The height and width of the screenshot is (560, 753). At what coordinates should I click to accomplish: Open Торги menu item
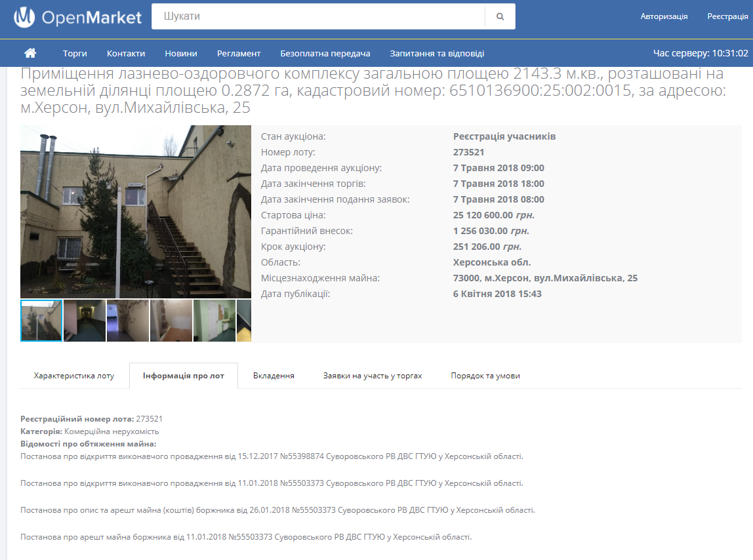tap(75, 53)
